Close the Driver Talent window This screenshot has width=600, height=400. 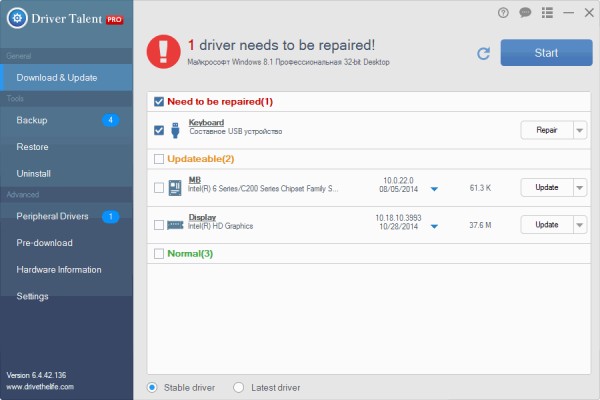coord(589,13)
